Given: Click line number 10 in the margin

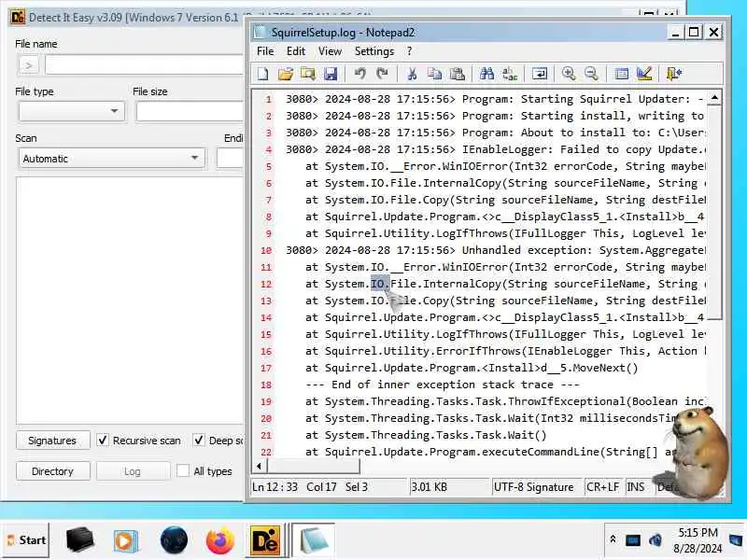Looking at the screenshot, I should pyautogui.click(x=266, y=250).
